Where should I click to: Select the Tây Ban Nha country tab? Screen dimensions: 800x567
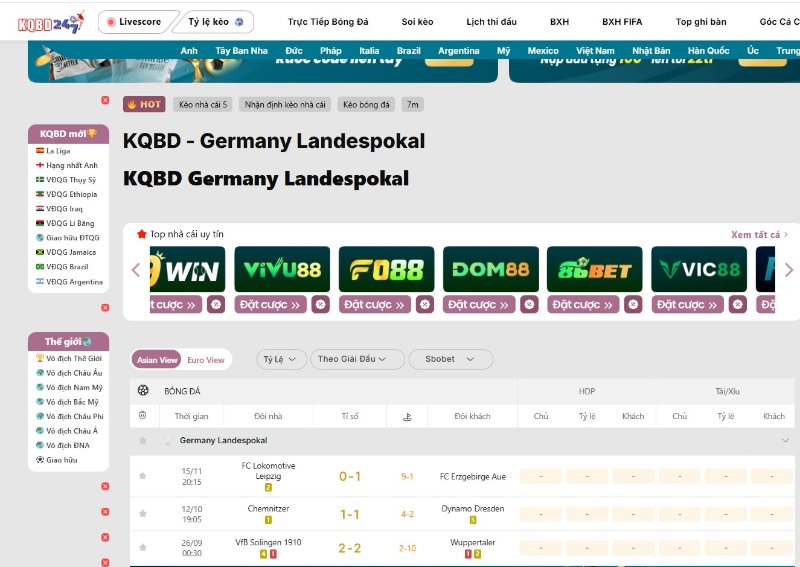[x=241, y=51]
